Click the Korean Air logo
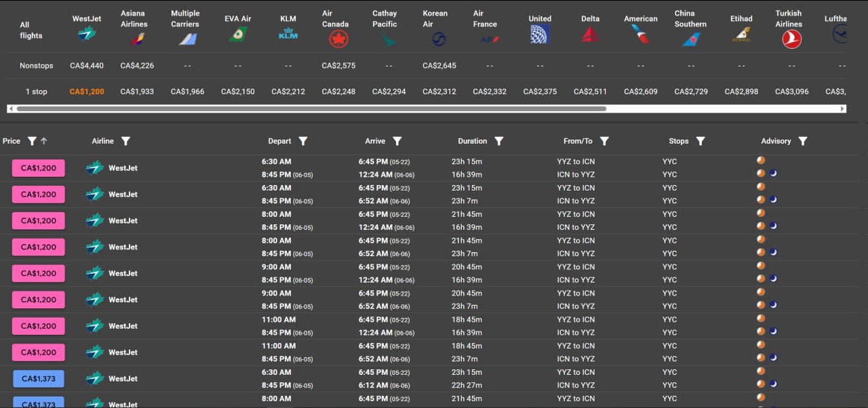Image resolution: width=868 pixels, height=408 pixels. [x=439, y=39]
